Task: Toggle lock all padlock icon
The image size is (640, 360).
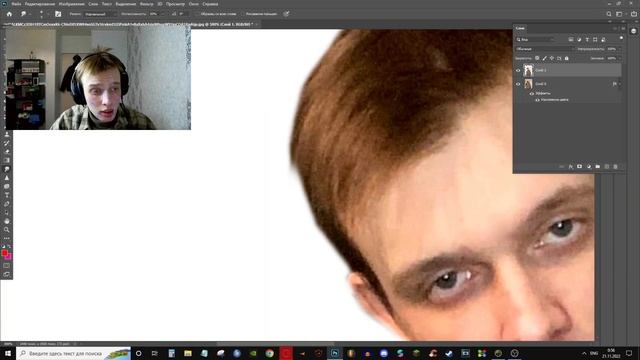Action: (x=567, y=58)
